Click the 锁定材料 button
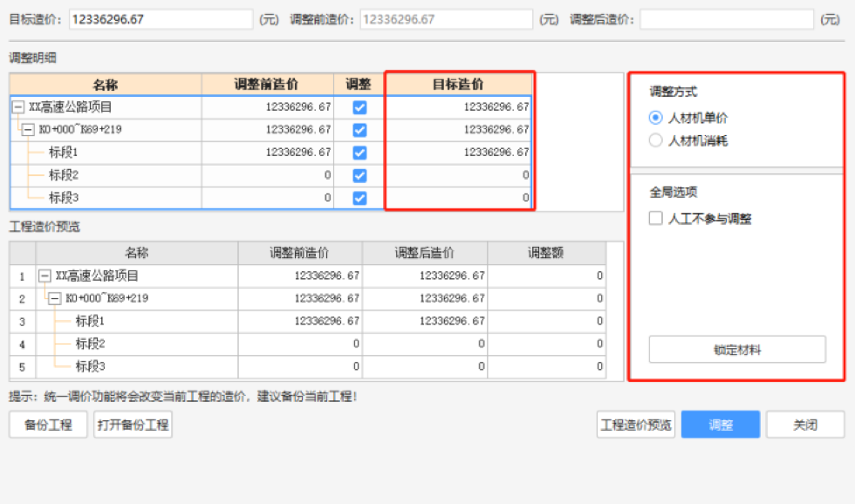 pos(737,350)
